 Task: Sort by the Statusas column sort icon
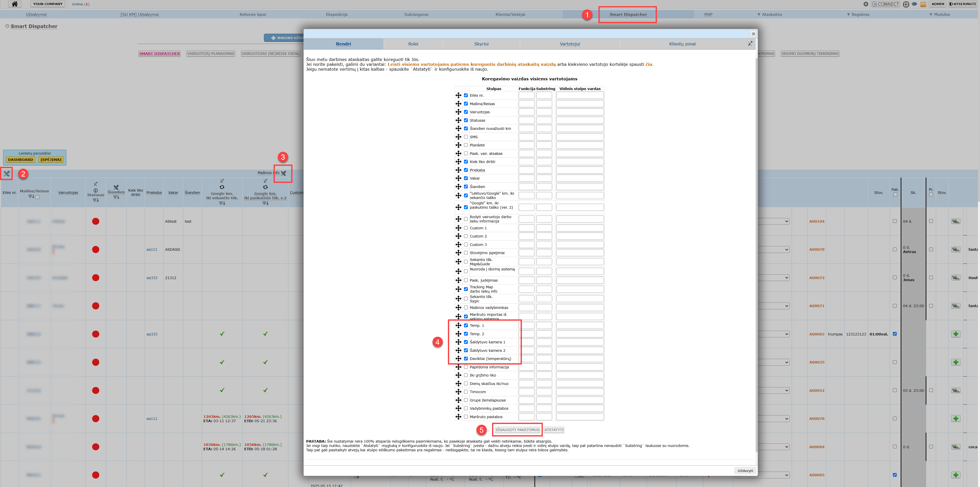coord(95,200)
